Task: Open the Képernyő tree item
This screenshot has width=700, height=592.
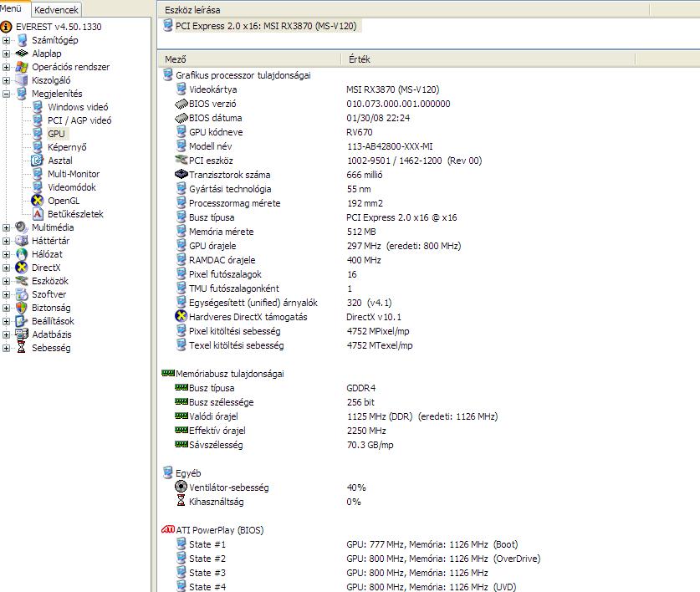Action: coord(67,147)
